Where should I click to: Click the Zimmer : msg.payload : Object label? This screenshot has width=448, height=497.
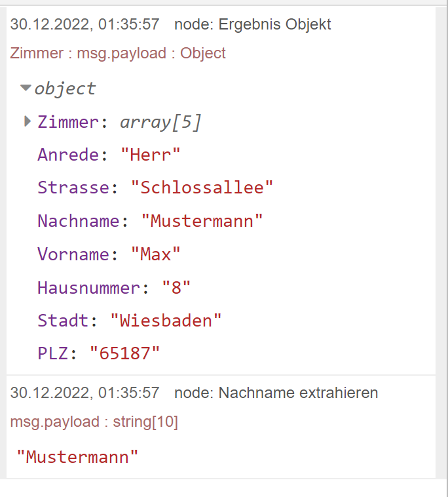[118, 53]
